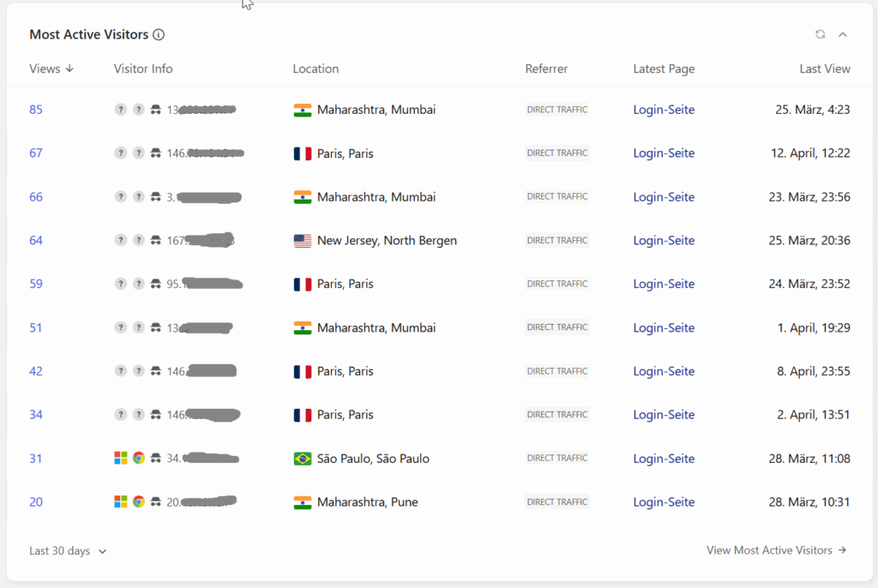Sort by Views column arrow
The width and height of the screenshot is (878, 588).
tap(69, 69)
